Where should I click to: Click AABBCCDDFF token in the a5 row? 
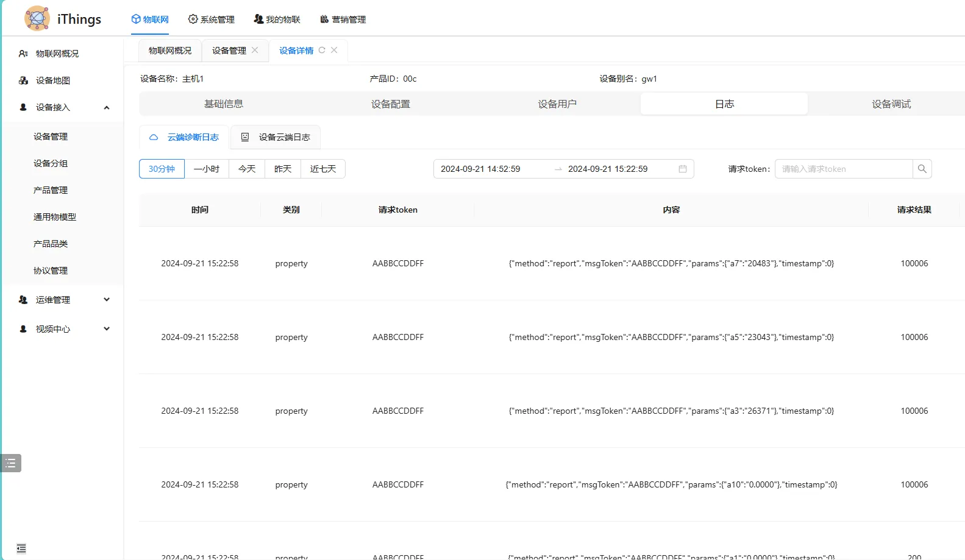pos(398,337)
